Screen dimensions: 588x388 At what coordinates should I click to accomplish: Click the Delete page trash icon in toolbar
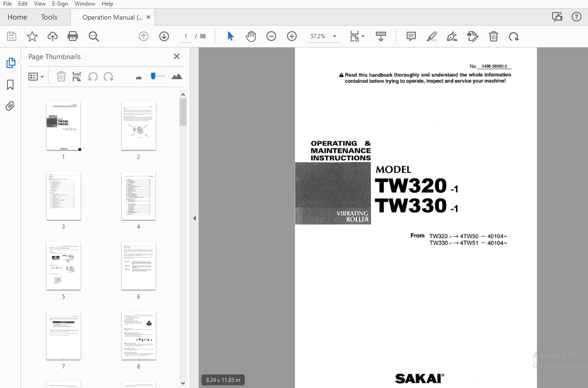[x=493, y=36]
